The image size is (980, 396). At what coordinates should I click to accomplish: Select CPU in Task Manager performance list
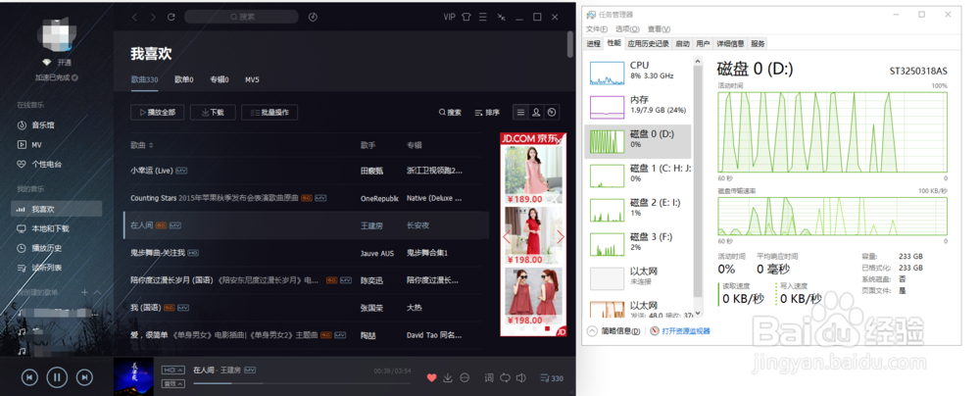639,73
